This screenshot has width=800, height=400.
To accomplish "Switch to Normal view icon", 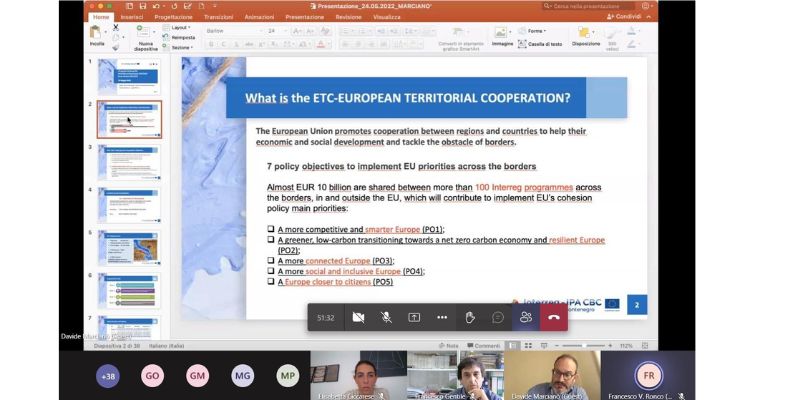I will [x=513, y=345].
